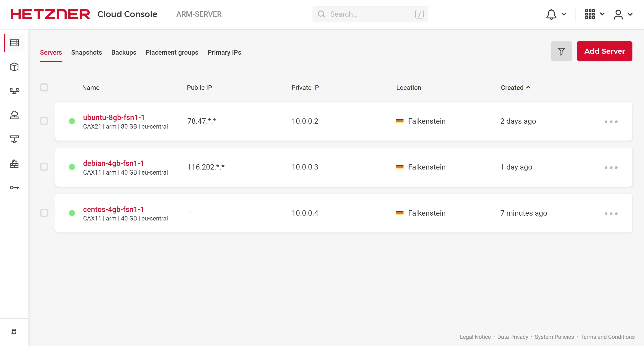Screen dimensions: 644x346
Task: Click the notification bell icon
Action: [551, 14]
